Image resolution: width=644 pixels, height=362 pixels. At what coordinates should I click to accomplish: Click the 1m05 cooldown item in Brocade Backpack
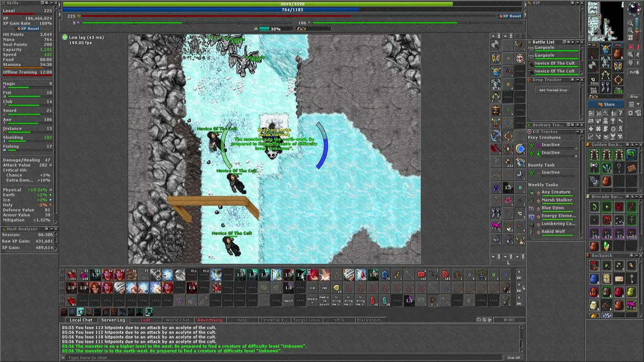[x=631, y=234]
